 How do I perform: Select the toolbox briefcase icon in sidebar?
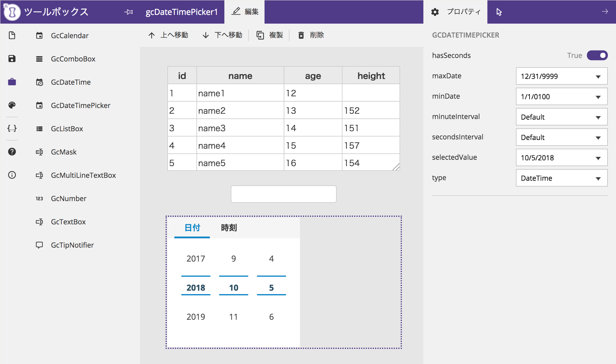[x=12, y=82]
